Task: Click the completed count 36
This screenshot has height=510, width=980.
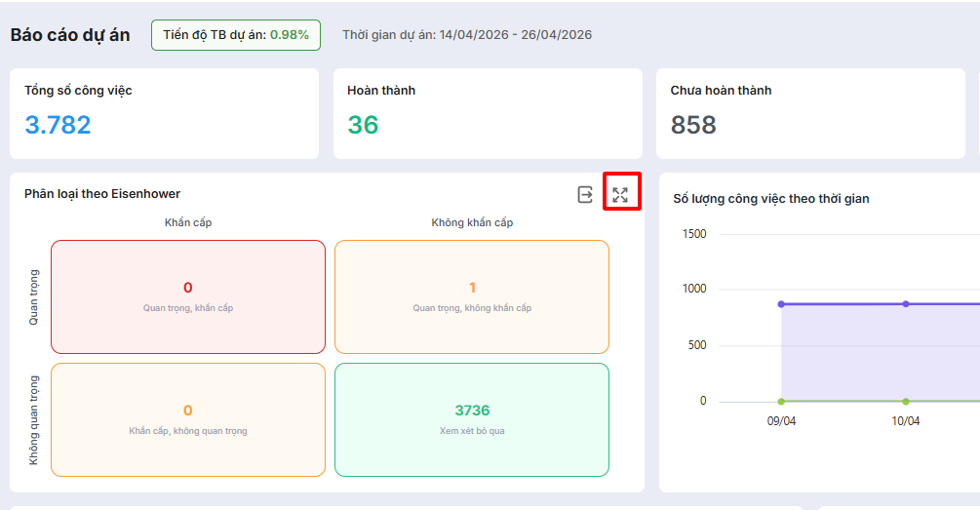Action: (363, 125)
